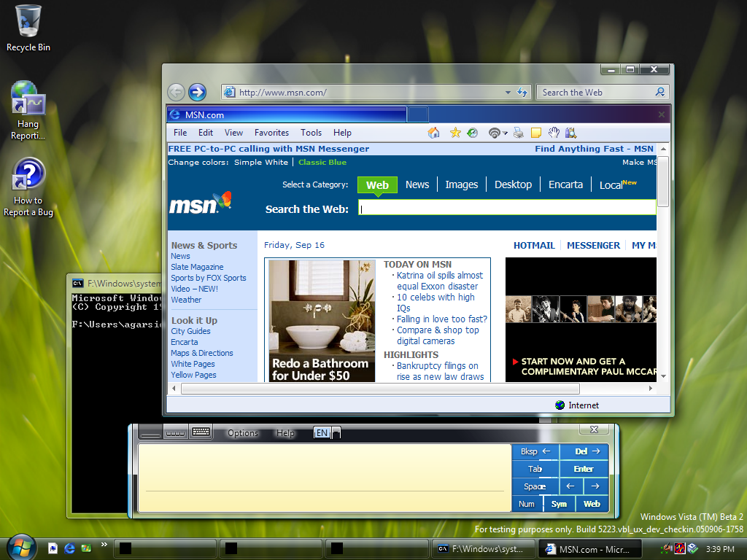Click the Recycle Bin desktop icon
The height and width of the screenshot is (560, 747).
28,28
